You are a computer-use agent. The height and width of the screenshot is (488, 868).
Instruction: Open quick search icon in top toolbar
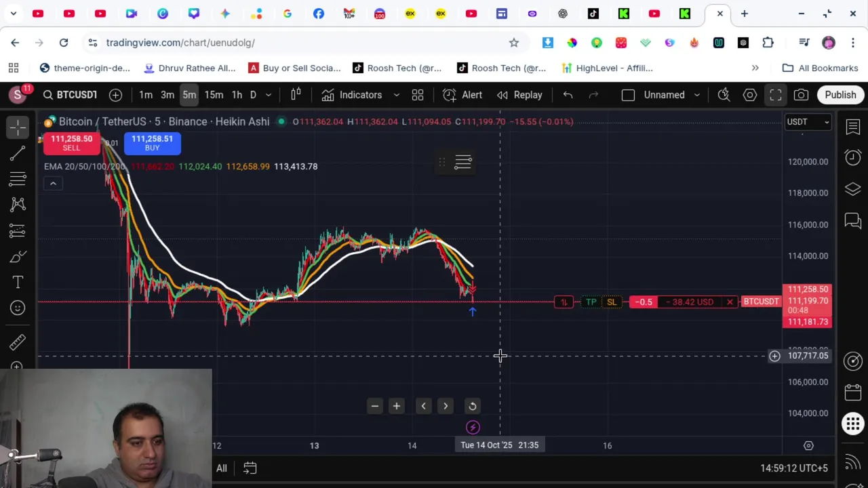tap(724, 95)
